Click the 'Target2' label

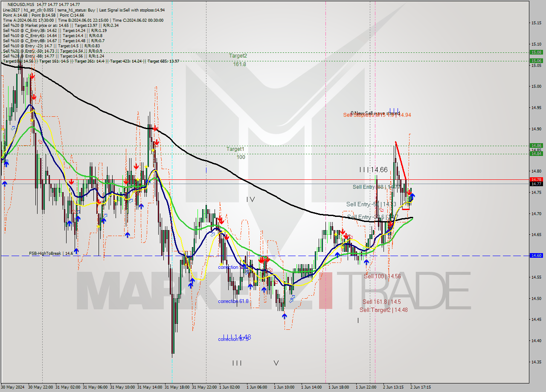pos(238,56)
